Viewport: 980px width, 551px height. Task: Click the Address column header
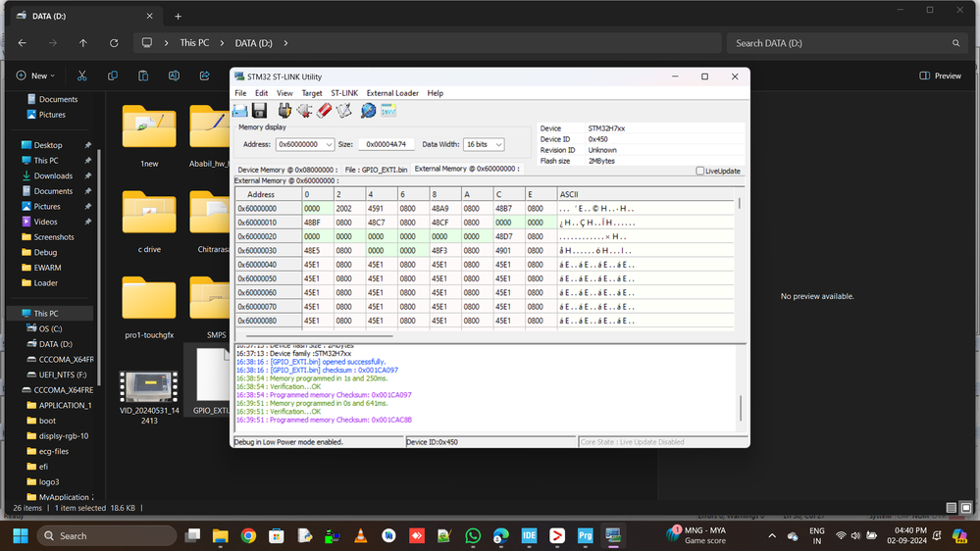point(269,194)
